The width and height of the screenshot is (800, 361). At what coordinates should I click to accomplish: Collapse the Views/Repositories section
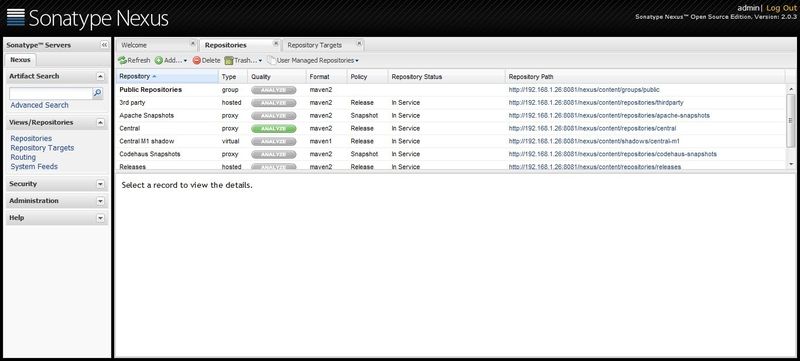tap(101, 122)
